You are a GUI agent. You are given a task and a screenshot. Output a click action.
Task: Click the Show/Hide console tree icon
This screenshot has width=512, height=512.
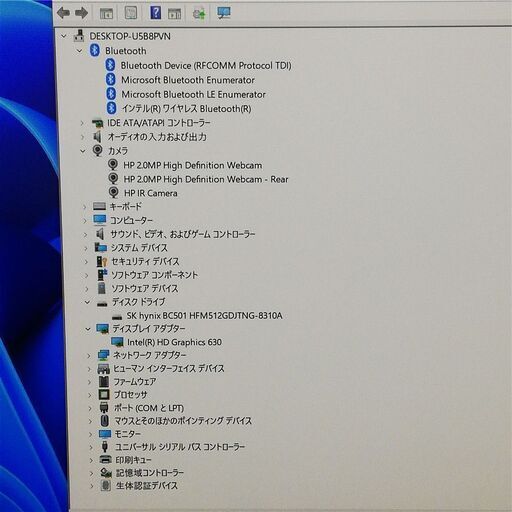(x=106, y=13)
